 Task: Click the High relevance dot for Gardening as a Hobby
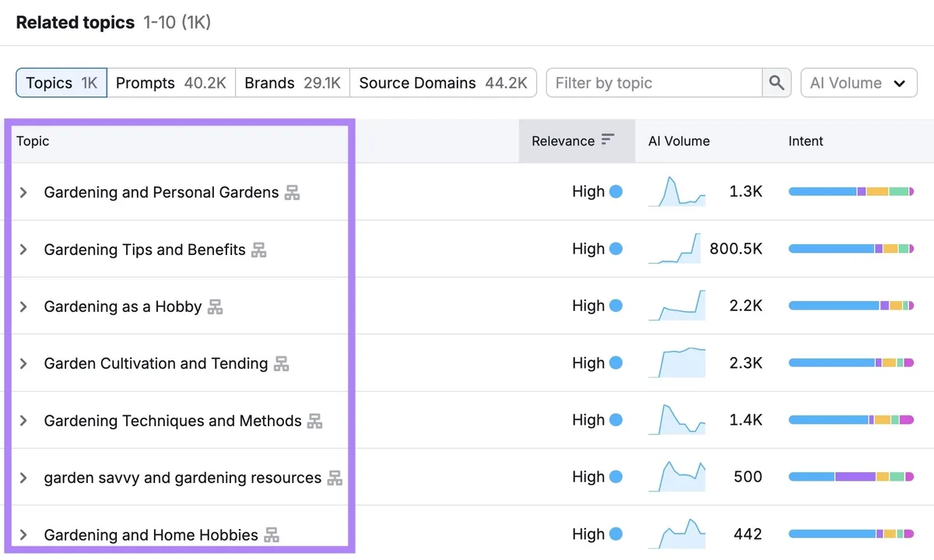point(616,306)
